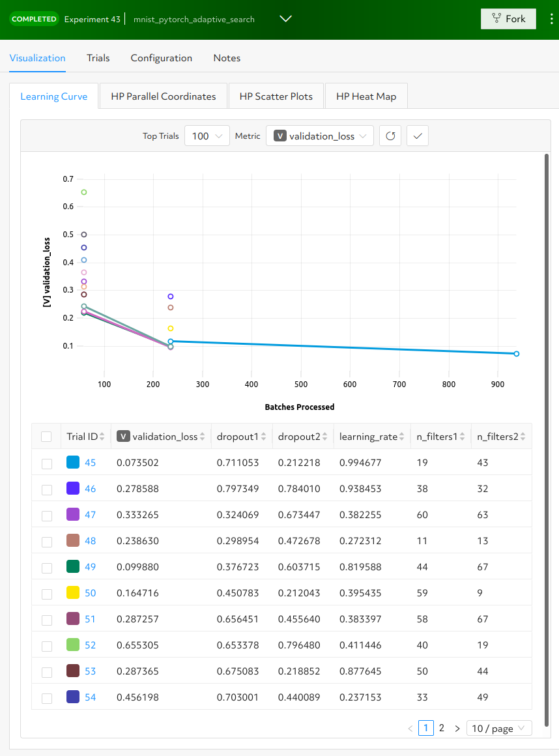Sort by validation_loss column arrows
Viewport: 559px width, 756px height.
(203, 437)
